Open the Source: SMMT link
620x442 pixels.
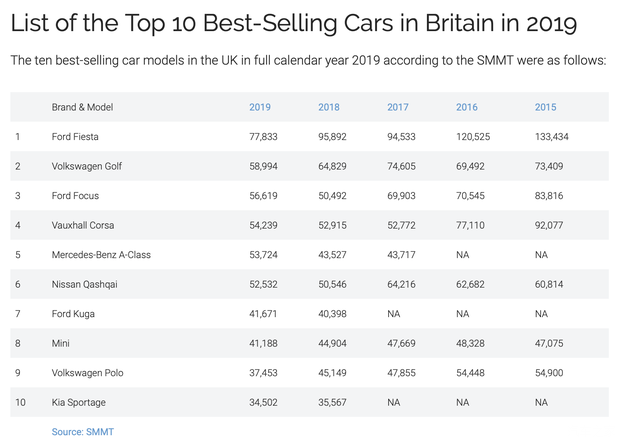click(x=83, y=431)
